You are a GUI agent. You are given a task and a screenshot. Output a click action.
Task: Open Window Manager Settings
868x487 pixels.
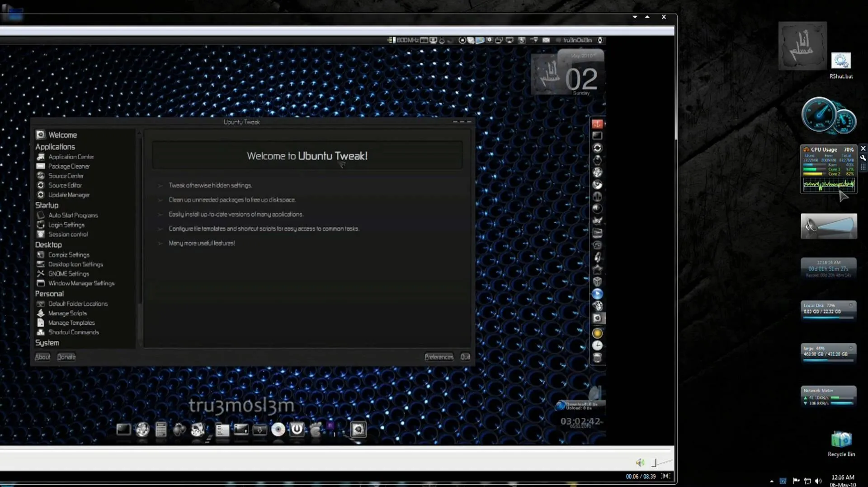[x=76, y=283]
